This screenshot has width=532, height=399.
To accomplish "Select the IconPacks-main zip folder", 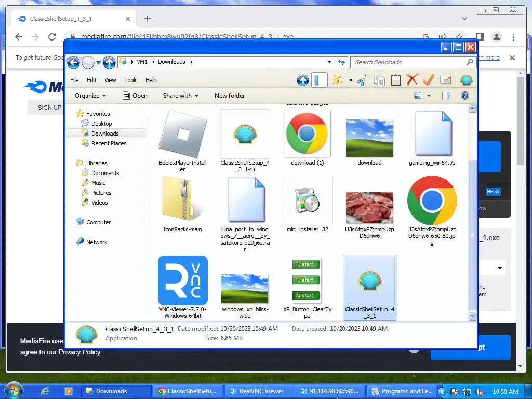I will coord(182,204).
